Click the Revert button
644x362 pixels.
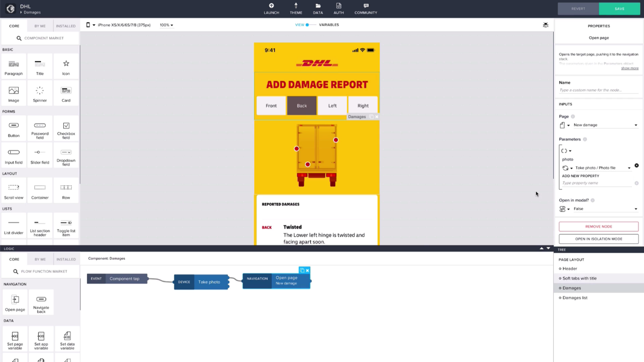[x=578, y=9]
